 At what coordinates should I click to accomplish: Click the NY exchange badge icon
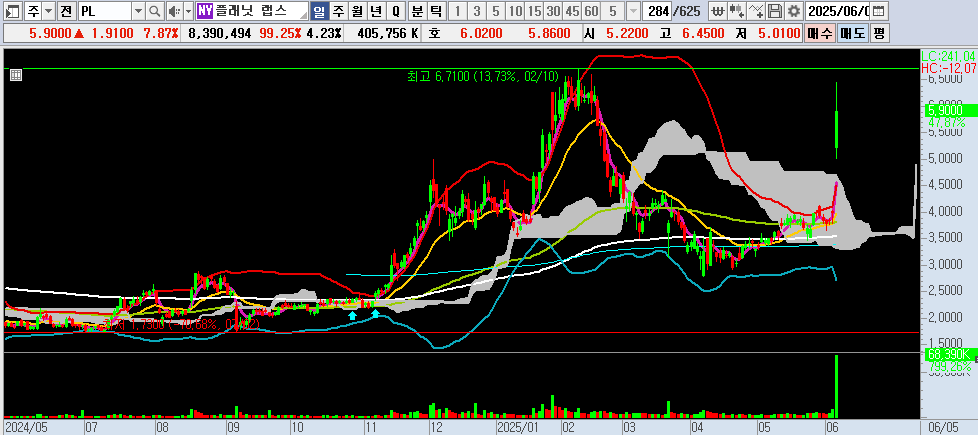pyautogui.click(x=205, y=11)
